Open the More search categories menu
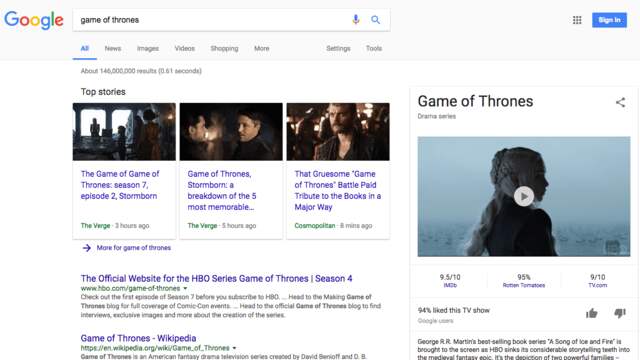The image size is (640, 360). click(262, 48)
